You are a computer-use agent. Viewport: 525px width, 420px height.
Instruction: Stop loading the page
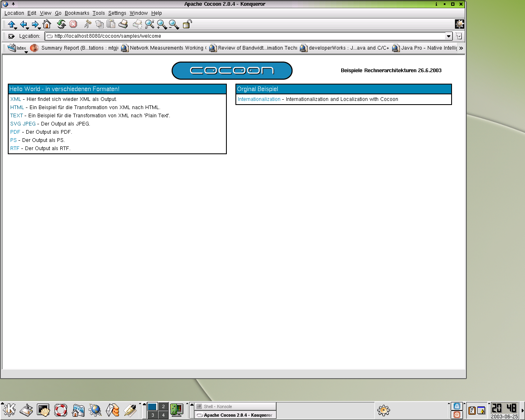(73, 24)
